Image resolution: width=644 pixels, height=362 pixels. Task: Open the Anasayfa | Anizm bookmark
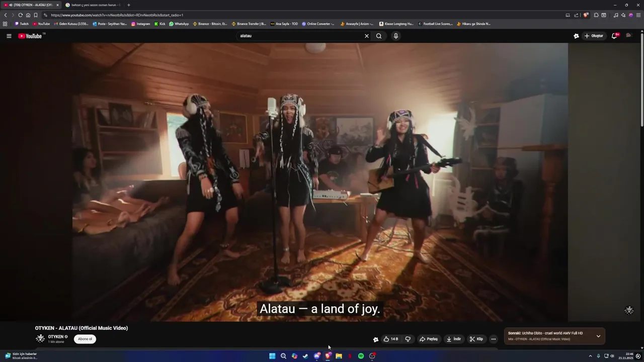pos(357,24)
